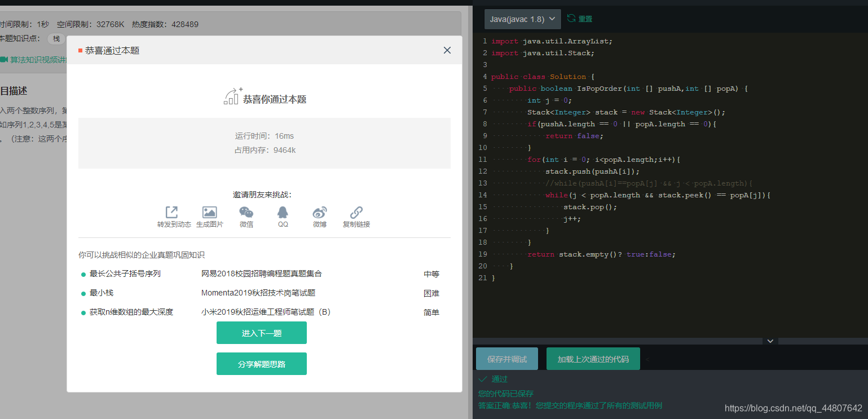Click the commented-out while code on line 13
This screenshot has width=868, height=419.
(649, 183)
